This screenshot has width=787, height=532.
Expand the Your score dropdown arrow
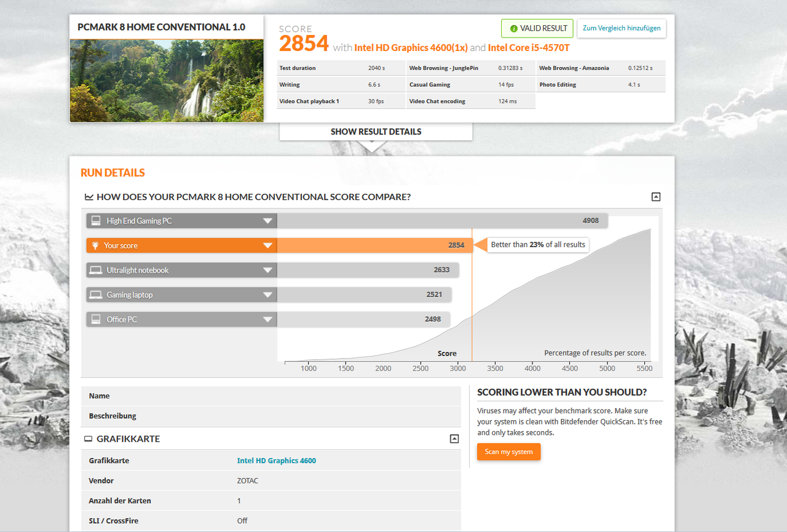coord(267,245)
